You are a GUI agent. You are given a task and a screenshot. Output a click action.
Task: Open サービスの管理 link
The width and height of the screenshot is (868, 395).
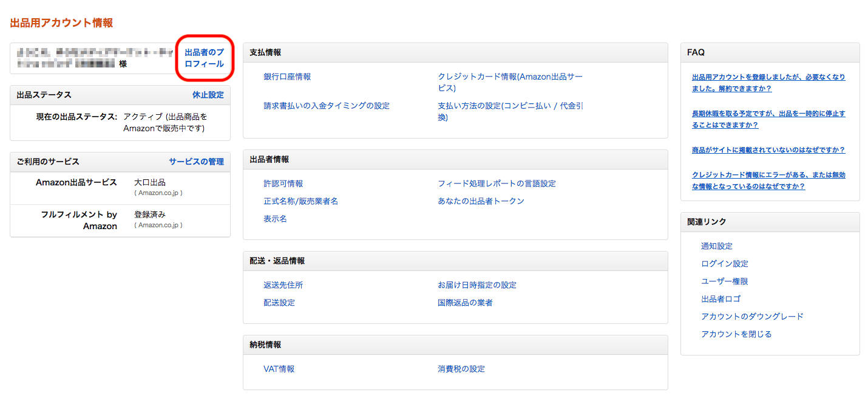[x=196, y=162]
